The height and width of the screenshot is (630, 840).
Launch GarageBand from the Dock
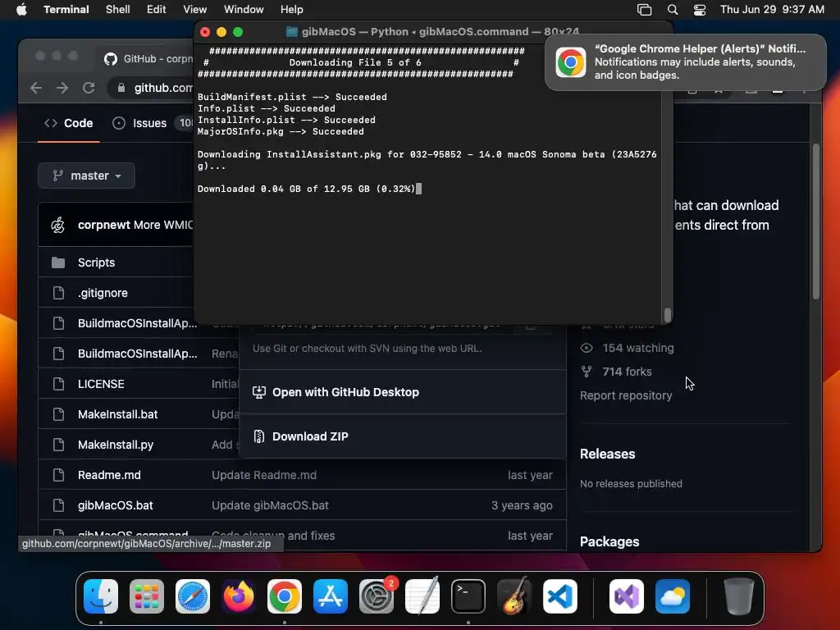514,596
